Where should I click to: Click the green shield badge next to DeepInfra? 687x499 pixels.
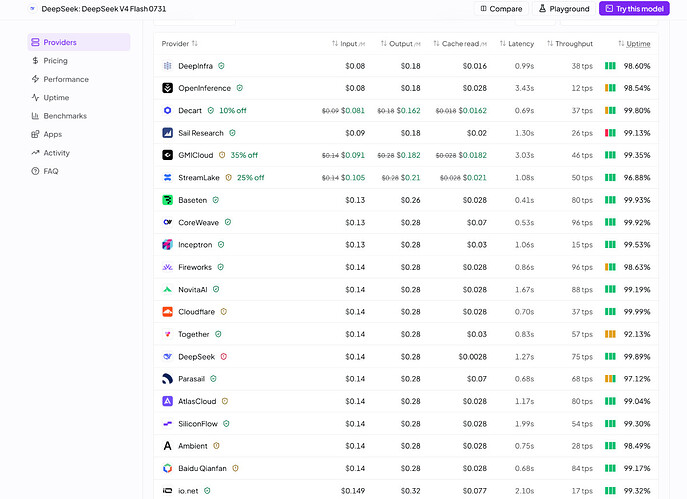pyautogui.click(x=221, y=66)
